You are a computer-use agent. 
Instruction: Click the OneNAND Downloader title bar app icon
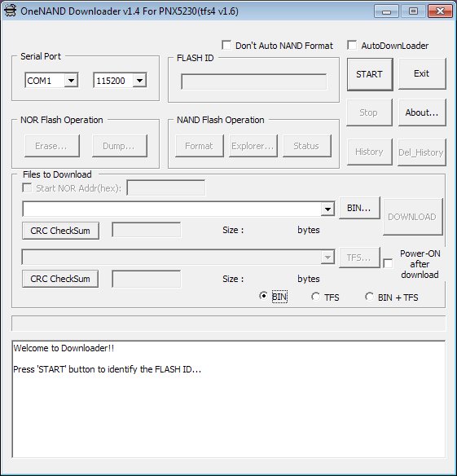click(10, 11)
